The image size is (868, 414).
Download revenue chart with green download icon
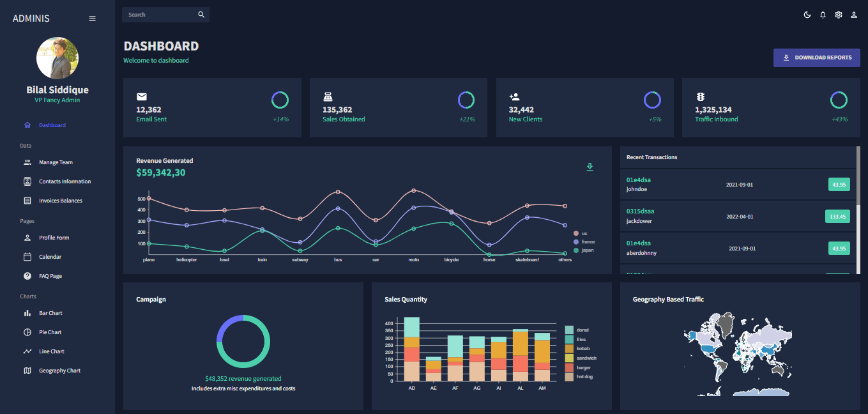[x=590, y=167]
